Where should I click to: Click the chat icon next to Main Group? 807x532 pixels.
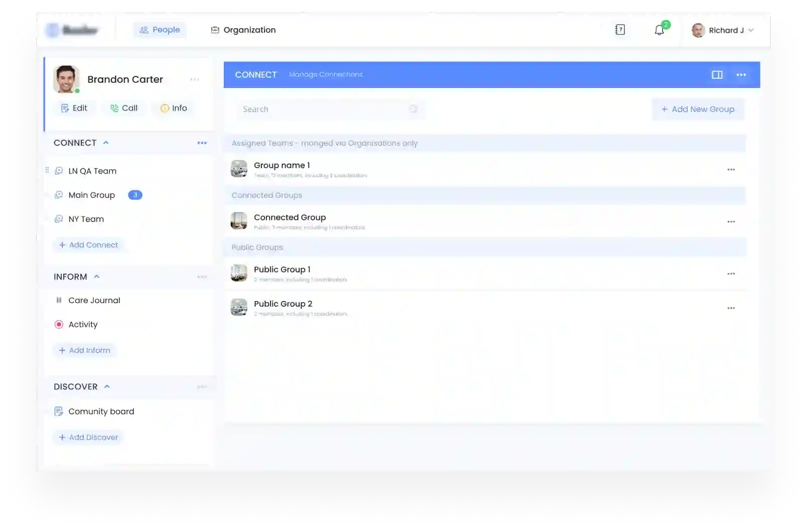pos(59,195)
